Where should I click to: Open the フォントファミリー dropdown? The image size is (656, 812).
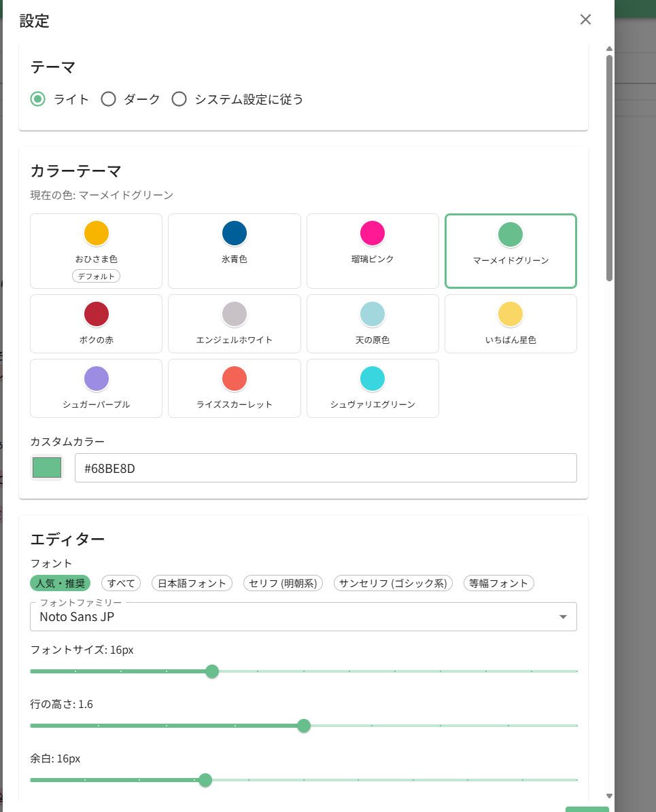tap(303, 617)
